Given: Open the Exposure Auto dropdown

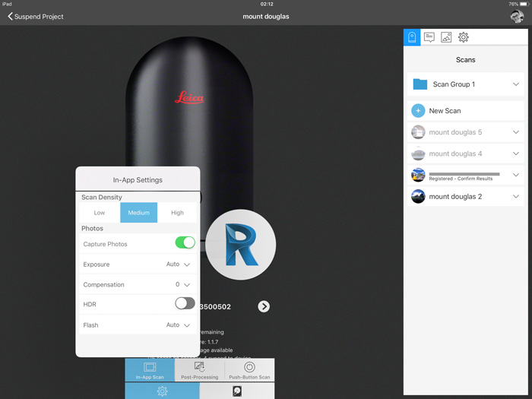Looking at the screenshot, I should point(178,264).
